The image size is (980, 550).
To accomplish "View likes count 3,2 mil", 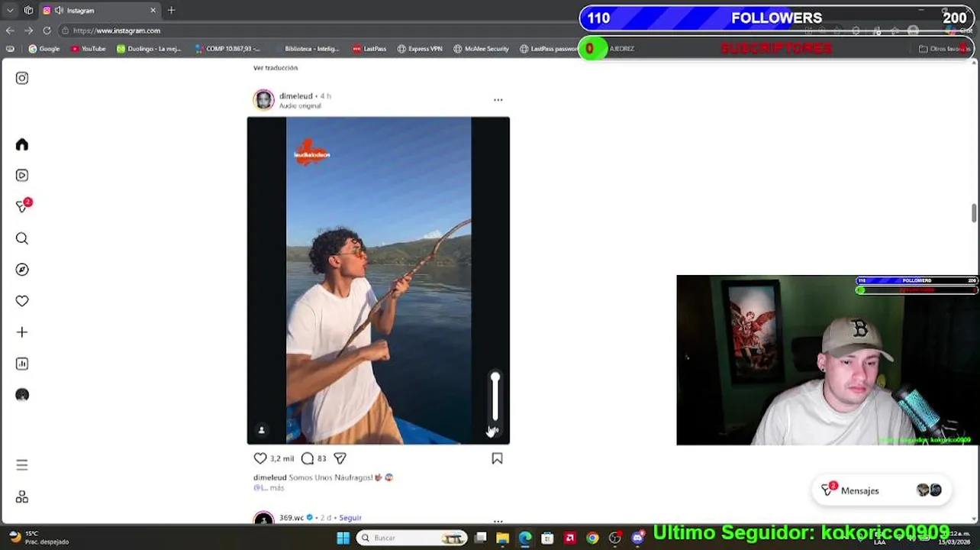I will [282, 458].
